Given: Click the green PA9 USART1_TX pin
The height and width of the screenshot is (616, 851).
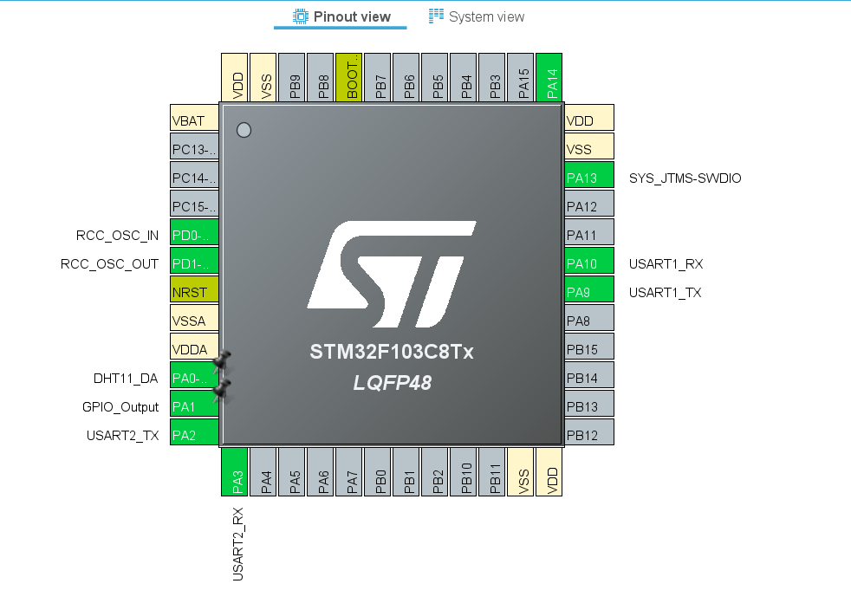Looking at the screenshot, I should point(589,289).
